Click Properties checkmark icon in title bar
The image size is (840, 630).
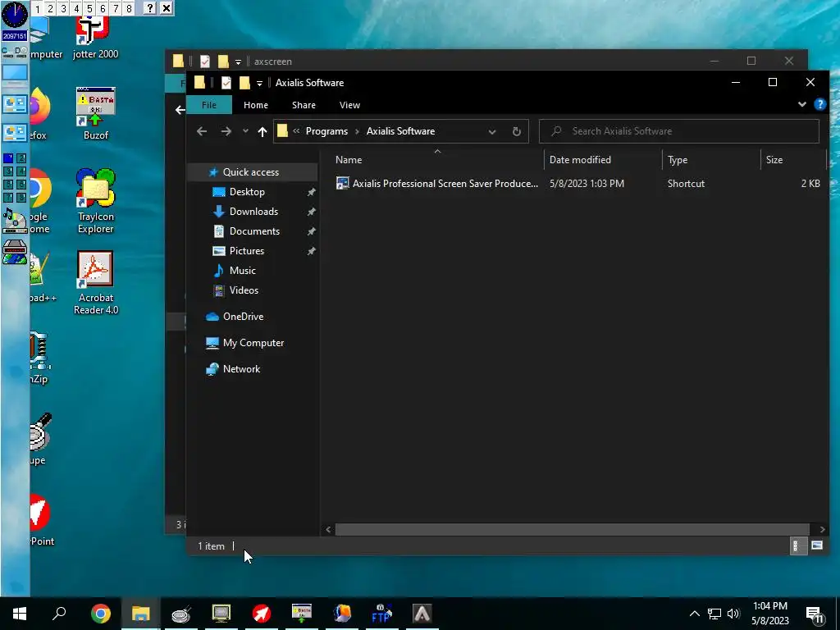pyautogui.click(x=226, y=83)
